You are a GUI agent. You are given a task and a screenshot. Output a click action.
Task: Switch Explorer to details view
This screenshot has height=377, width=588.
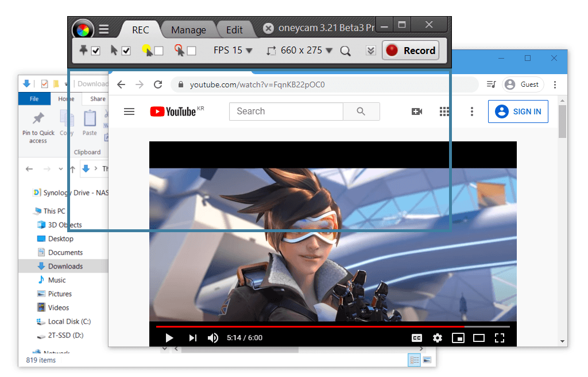415,360
